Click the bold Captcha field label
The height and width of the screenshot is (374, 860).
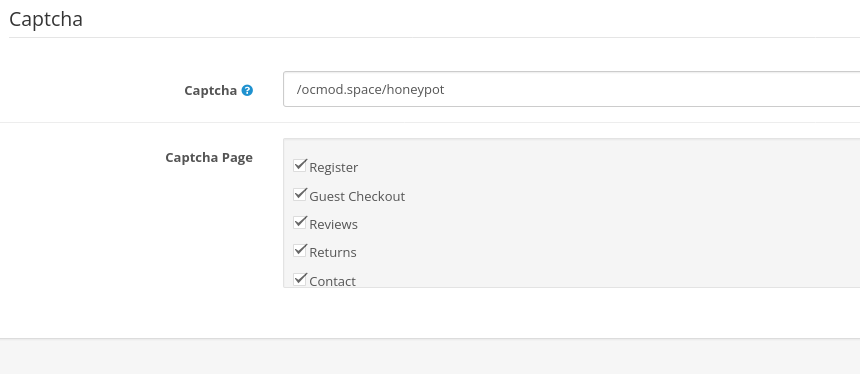coord(211,90)
